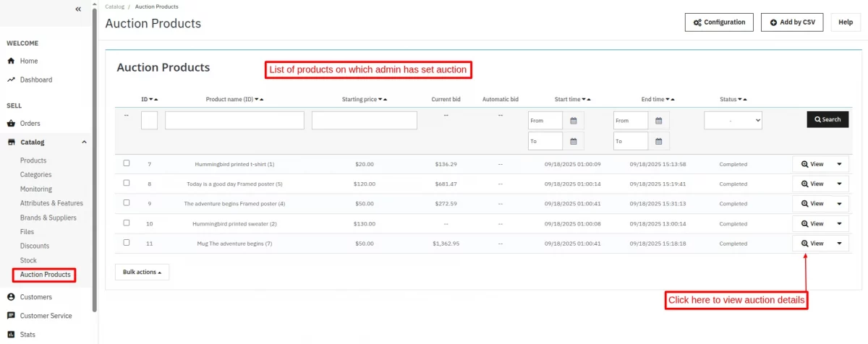Sort Starting price ascending arrow

click(x=385, y=99)
